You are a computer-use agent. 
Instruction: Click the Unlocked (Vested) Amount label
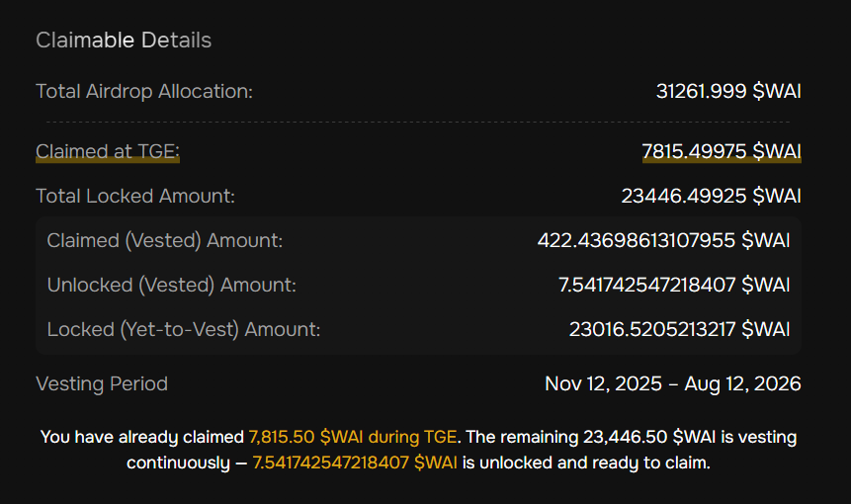pyautogui.click(x=172, y=285)
